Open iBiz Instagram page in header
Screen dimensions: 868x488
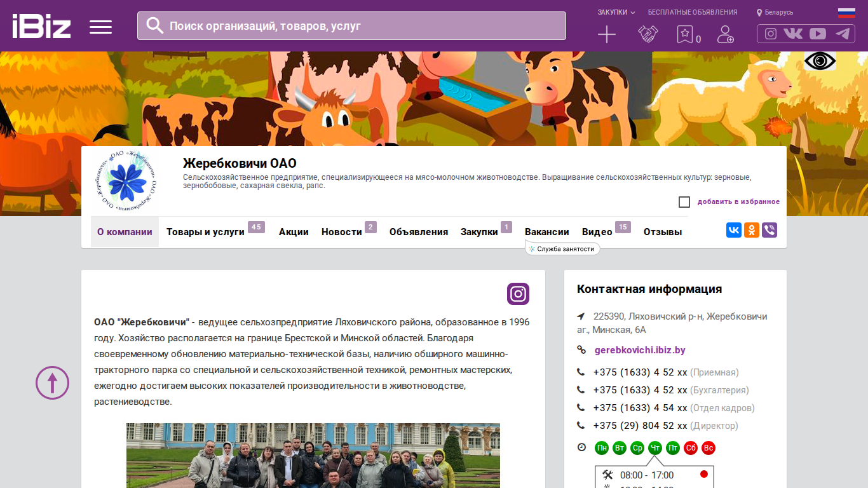[771, 34]
